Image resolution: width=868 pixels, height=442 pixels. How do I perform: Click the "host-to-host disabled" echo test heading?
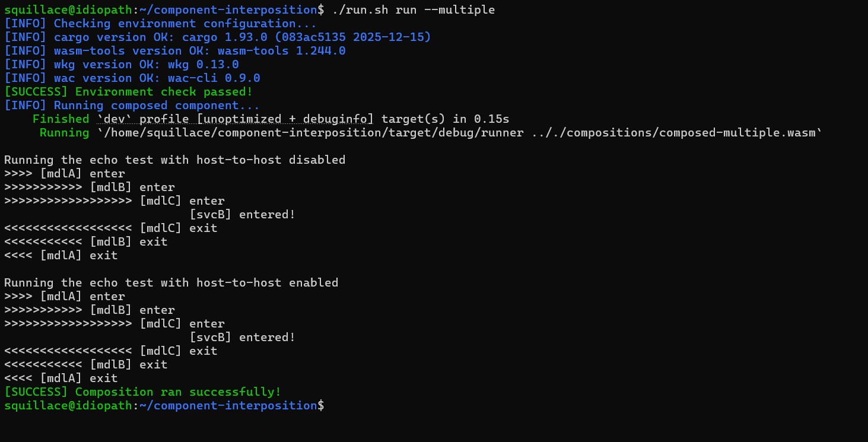pos(174,160)
